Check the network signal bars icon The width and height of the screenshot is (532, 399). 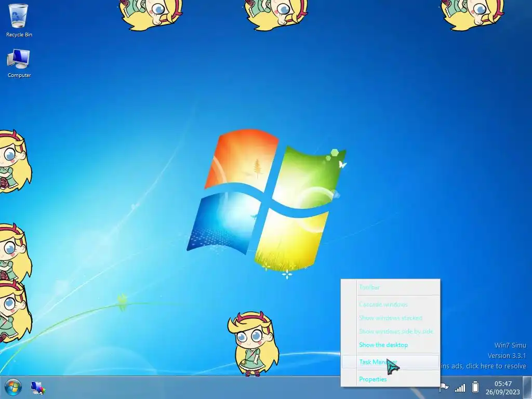[x=460, y=388]
